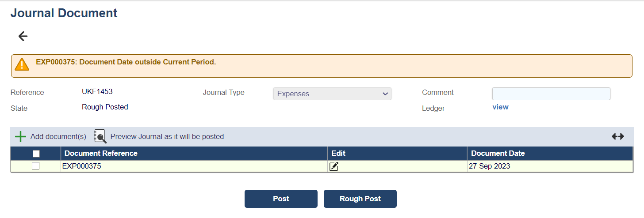Tick the checkbox for row EXP000375
644x218 pixels.
click(36, 166)
